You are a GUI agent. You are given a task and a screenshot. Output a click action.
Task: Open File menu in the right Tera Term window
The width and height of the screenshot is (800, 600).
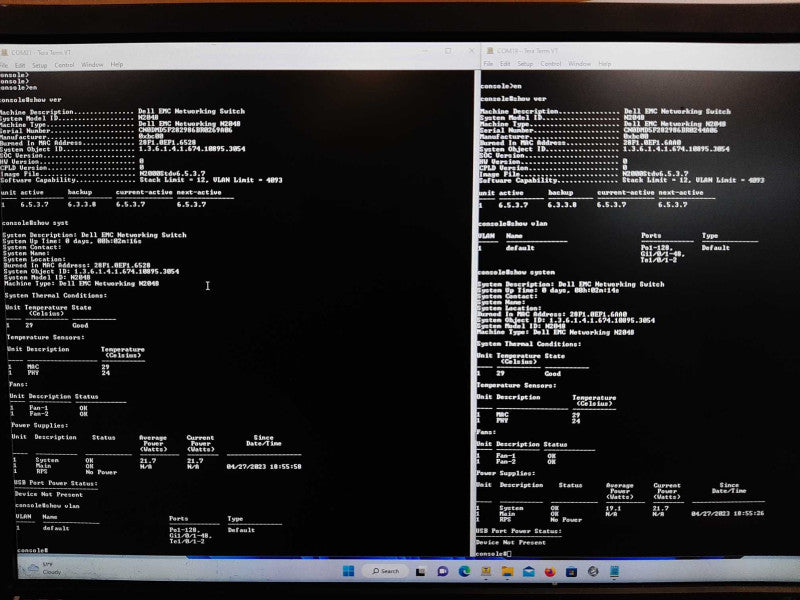[x=488, y=64]
